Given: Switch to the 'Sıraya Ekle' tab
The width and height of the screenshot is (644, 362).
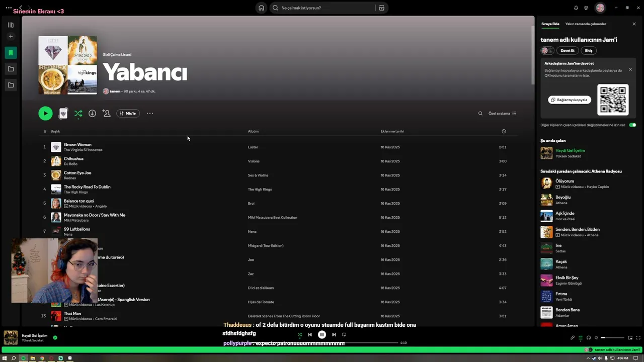Looking at the screenshot, I should point(550,24).
